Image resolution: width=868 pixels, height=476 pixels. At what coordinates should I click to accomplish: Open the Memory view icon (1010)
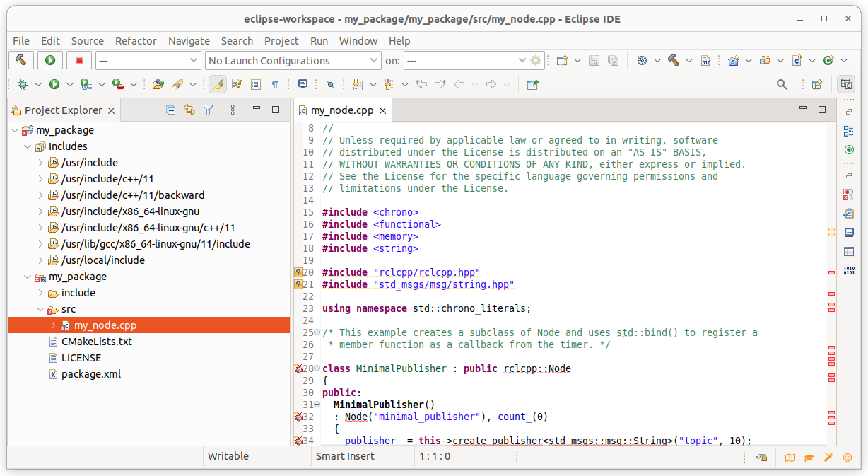[848, 269]
